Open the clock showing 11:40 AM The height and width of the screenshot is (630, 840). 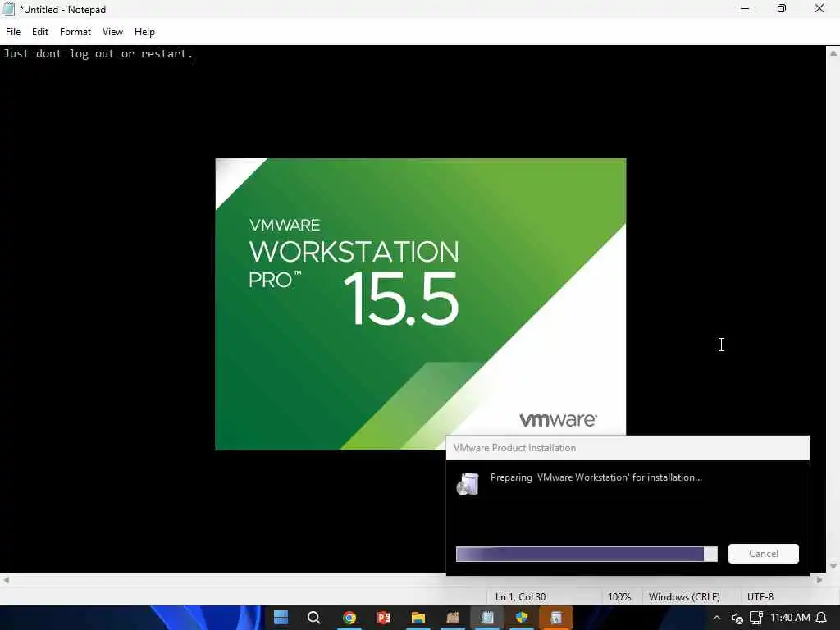click(790, 618)
